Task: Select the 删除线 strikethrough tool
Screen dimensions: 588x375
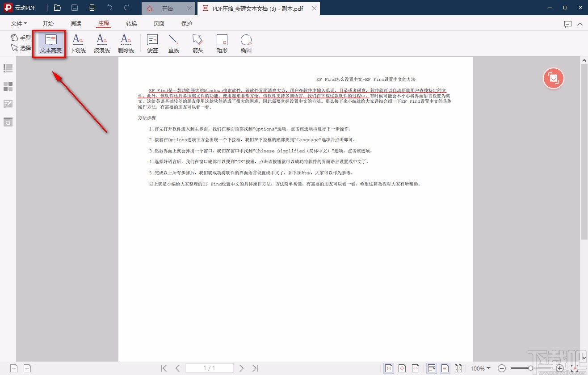Action: pos(126,43)
